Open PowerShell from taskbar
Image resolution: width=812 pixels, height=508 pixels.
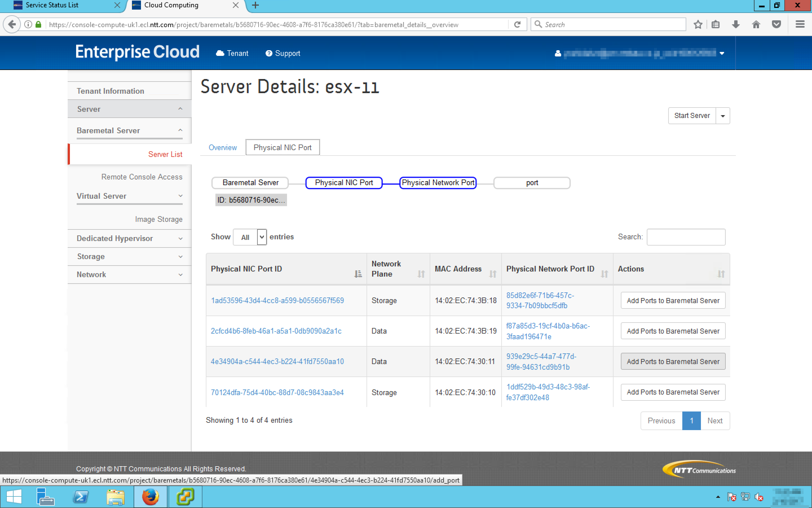(81, 497)
